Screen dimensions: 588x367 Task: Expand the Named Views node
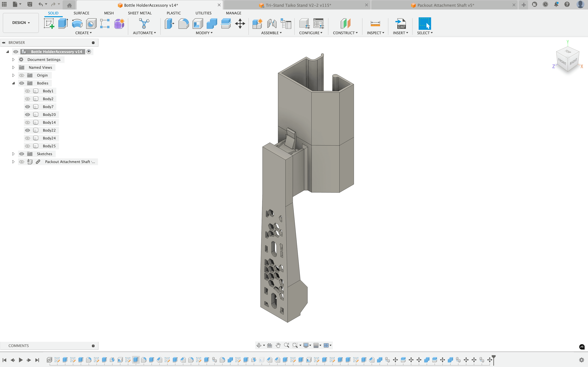[13, 67]
